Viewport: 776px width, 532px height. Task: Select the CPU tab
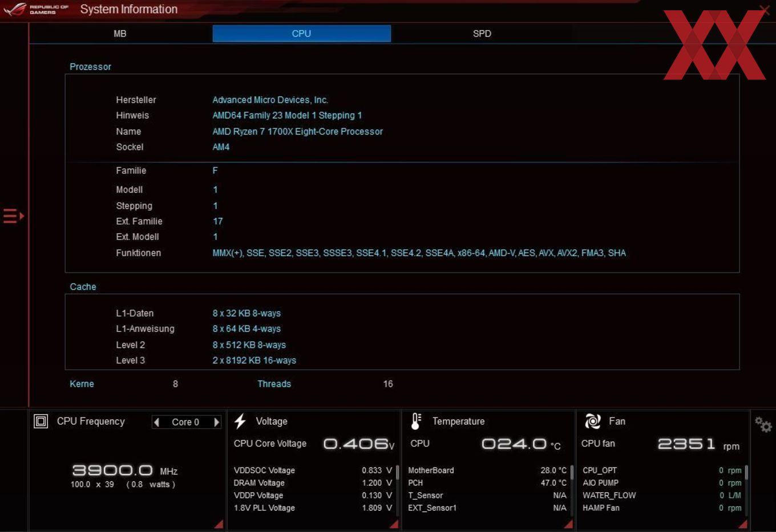point(301,34)
